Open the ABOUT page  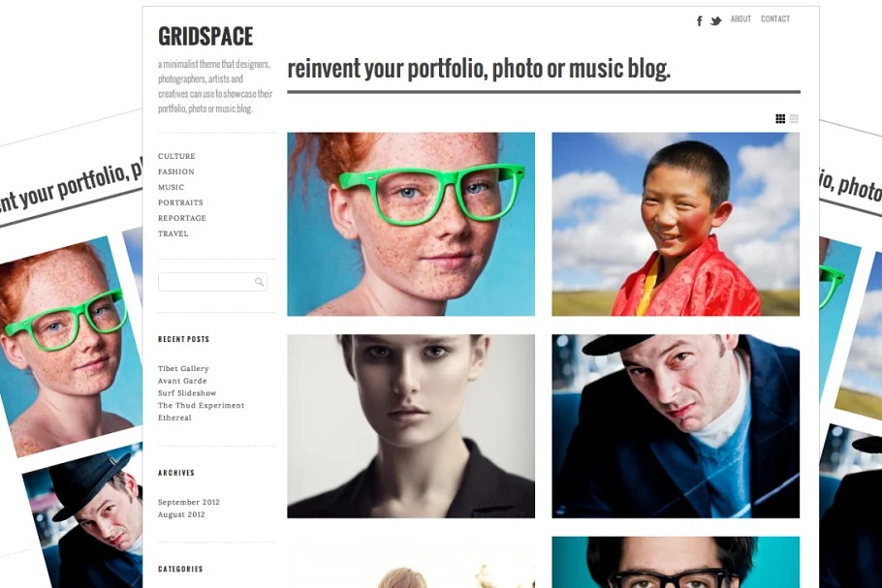(740, 19)
